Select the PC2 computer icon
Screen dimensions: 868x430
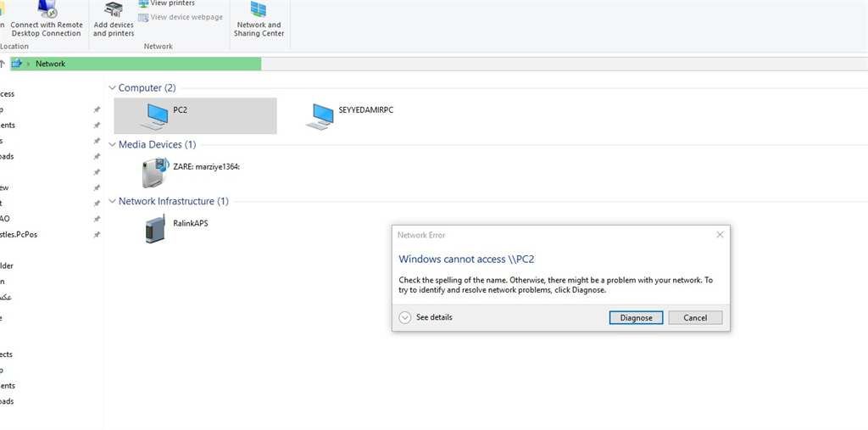154,116
